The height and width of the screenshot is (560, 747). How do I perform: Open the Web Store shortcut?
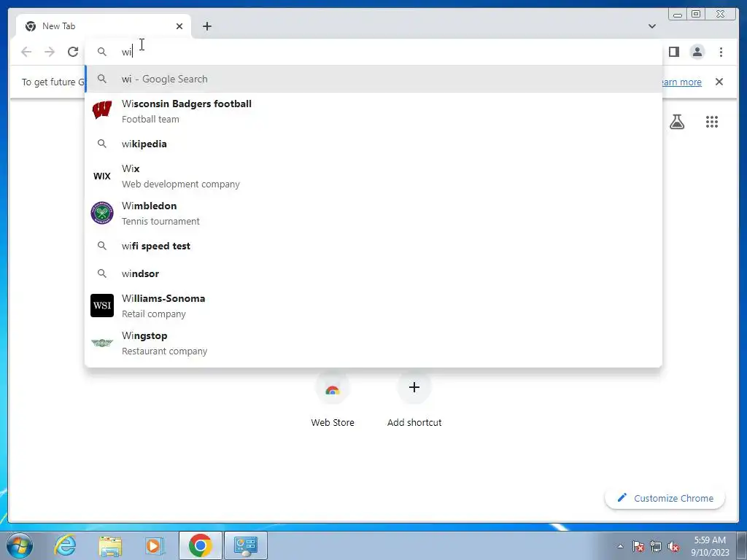pos(333,400)
